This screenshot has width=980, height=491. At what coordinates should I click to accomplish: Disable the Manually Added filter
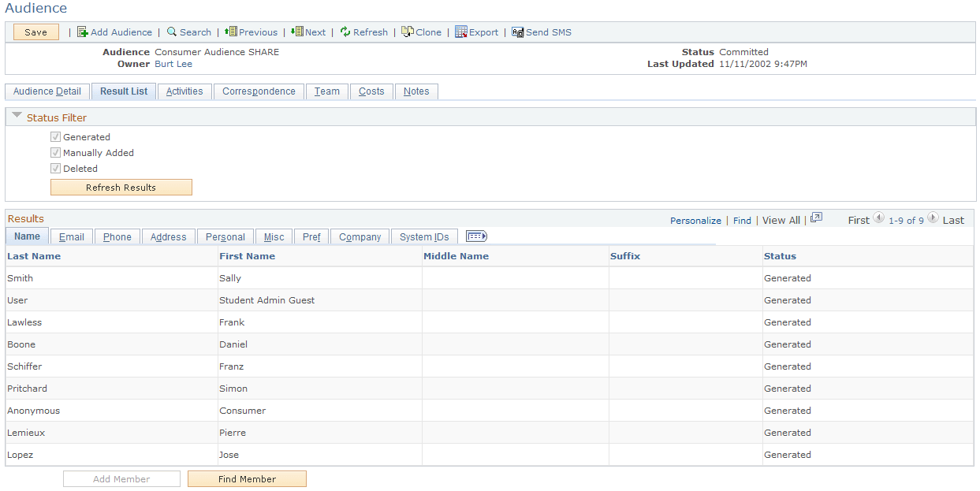click(x=55, y=152)
